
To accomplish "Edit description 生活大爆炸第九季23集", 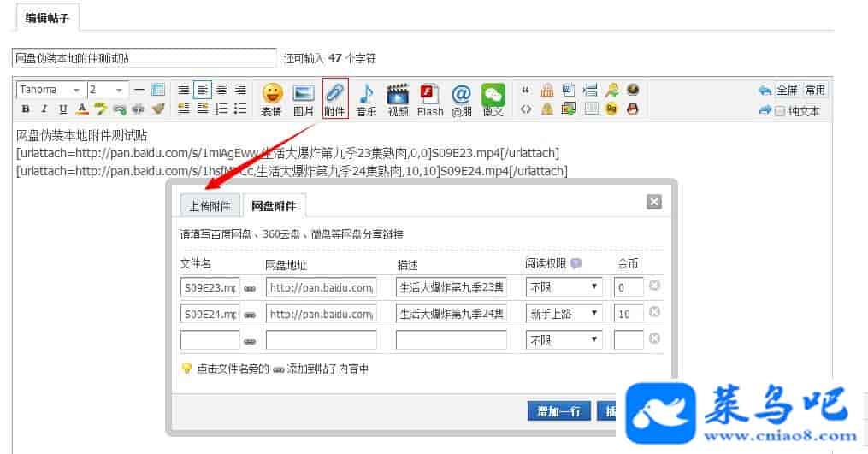I will pyautogui.click(x=452, y=287).
